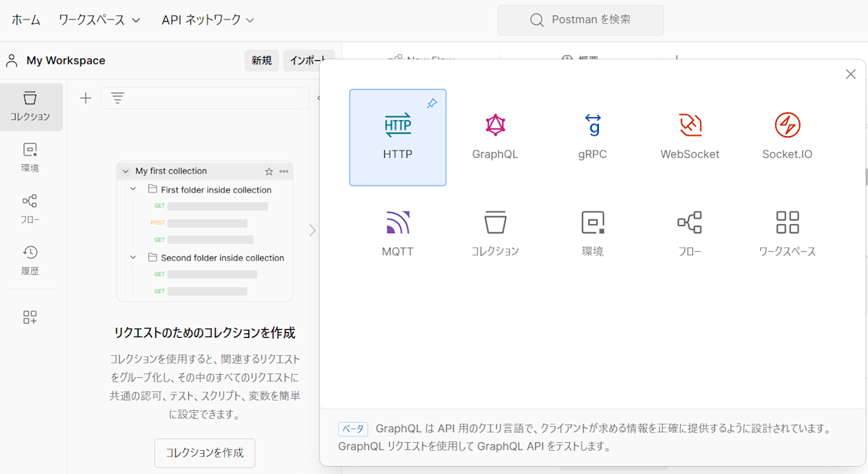
Task: Open a new WebSocket request
Action: (x=690, y=137)
